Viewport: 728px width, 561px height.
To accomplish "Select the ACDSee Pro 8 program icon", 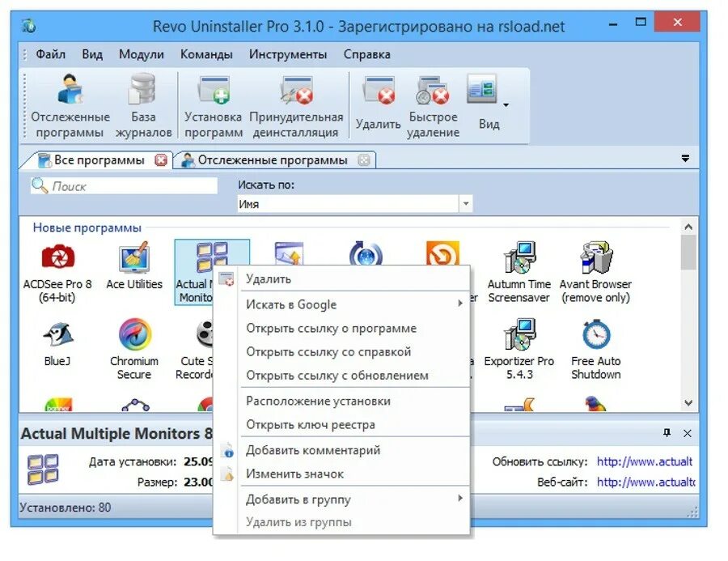I will 57,256.
